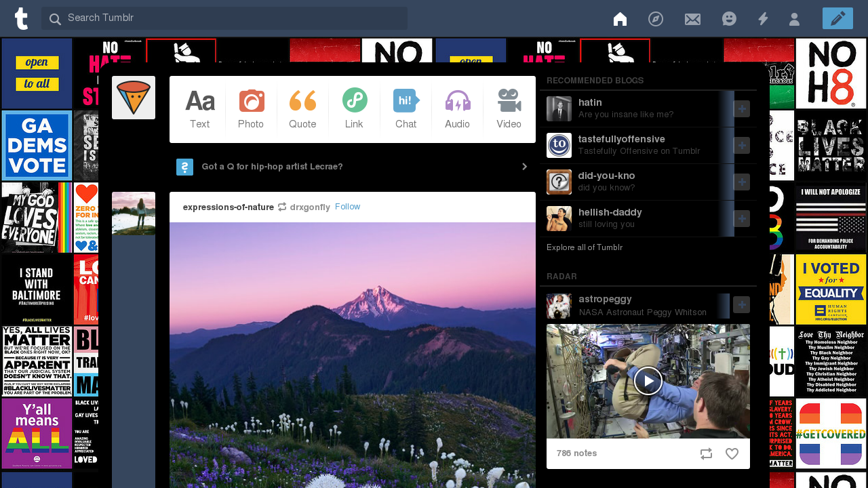
Task: Click the Tumblr logo icon
Action: (22, 18)
